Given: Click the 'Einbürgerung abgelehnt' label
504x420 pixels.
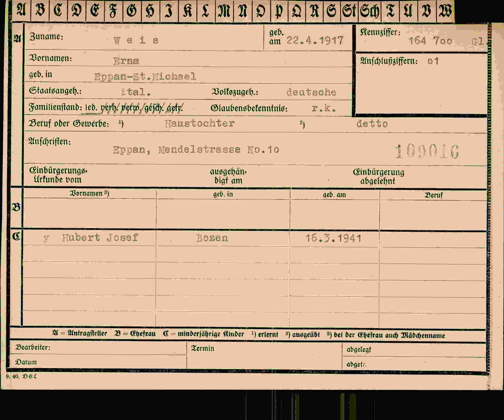Looking at the screenshot, I should (379, 177).
